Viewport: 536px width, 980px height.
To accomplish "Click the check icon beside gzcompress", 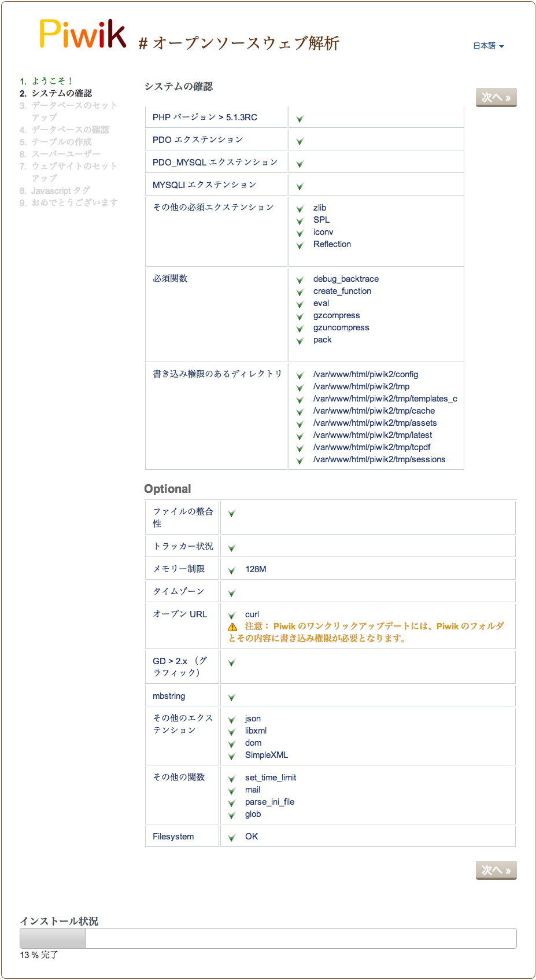I will coord(300,316).
